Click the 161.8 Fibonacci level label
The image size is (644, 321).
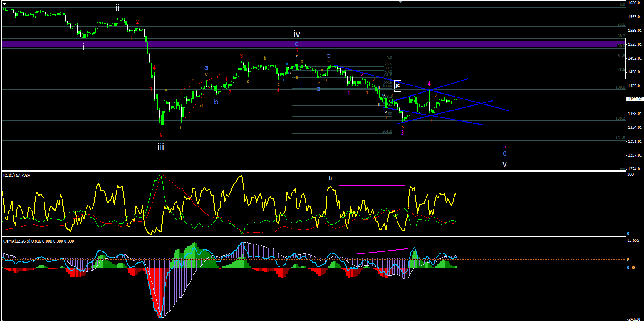click(620, 138)
